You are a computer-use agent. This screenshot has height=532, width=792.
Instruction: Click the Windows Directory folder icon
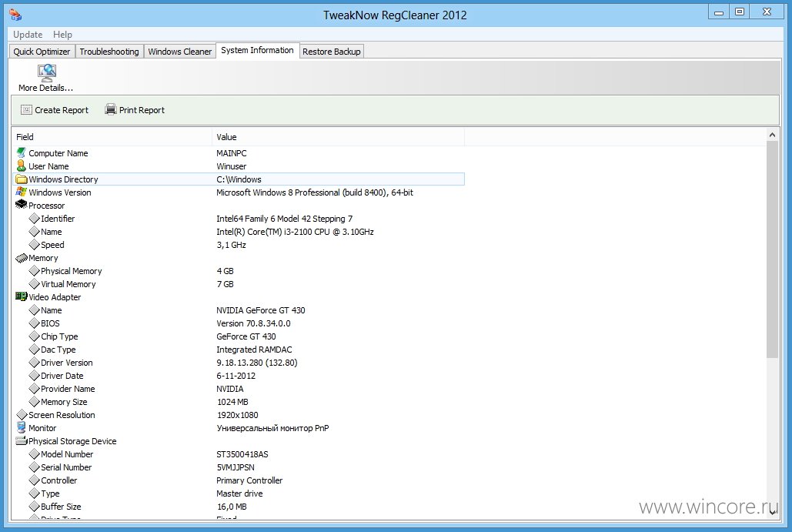point(22,179)
